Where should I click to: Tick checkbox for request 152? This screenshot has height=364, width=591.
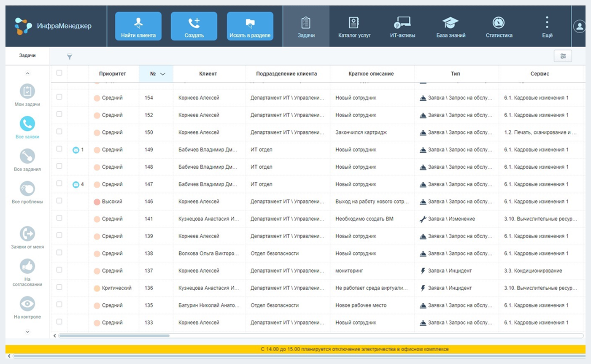click(x=59, y=114)
